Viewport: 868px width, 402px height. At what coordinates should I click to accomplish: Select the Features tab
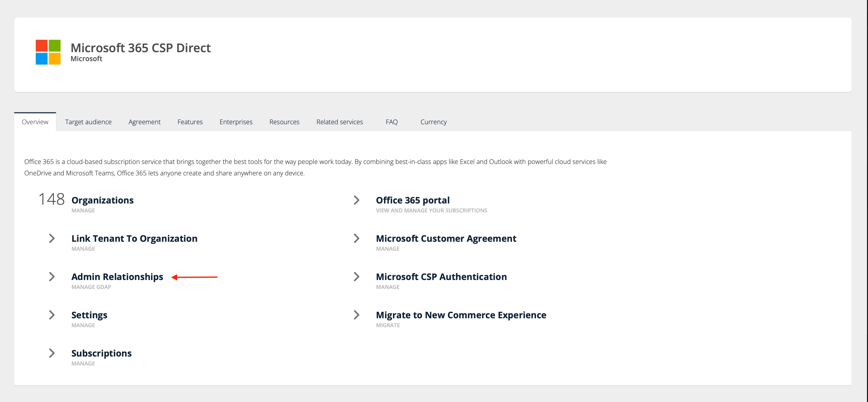(x=190, y=122)
